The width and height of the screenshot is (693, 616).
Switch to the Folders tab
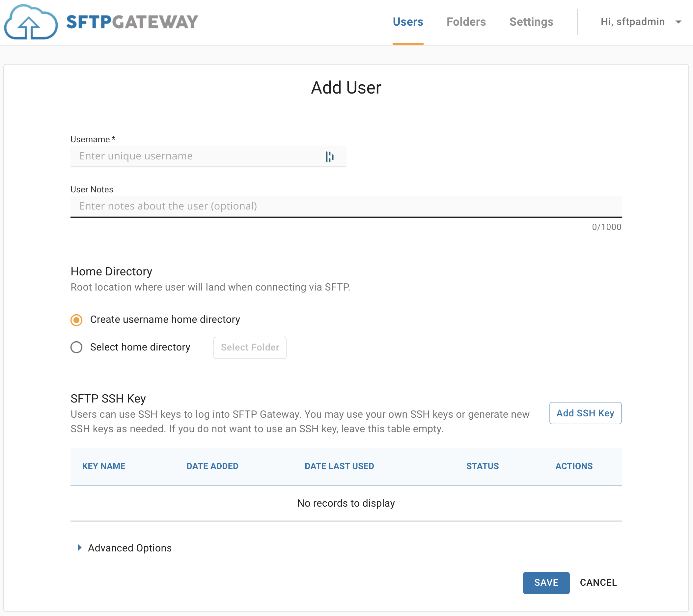[x=466, y=22]
